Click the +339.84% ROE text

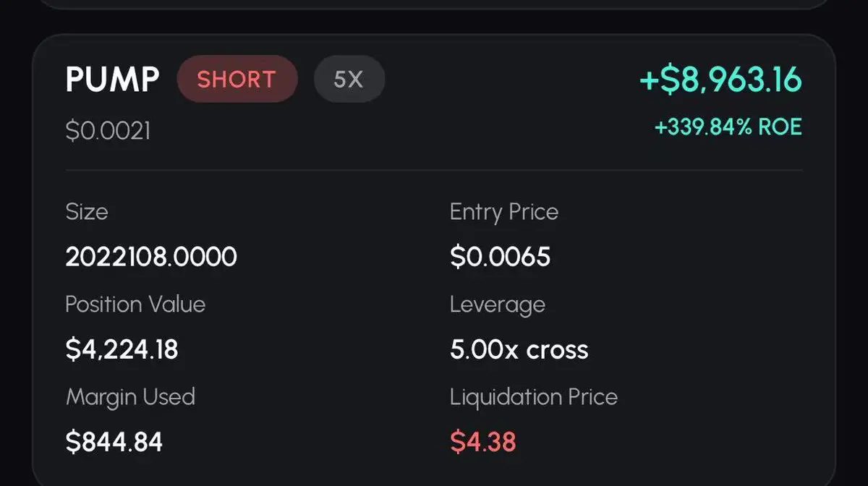728,127
